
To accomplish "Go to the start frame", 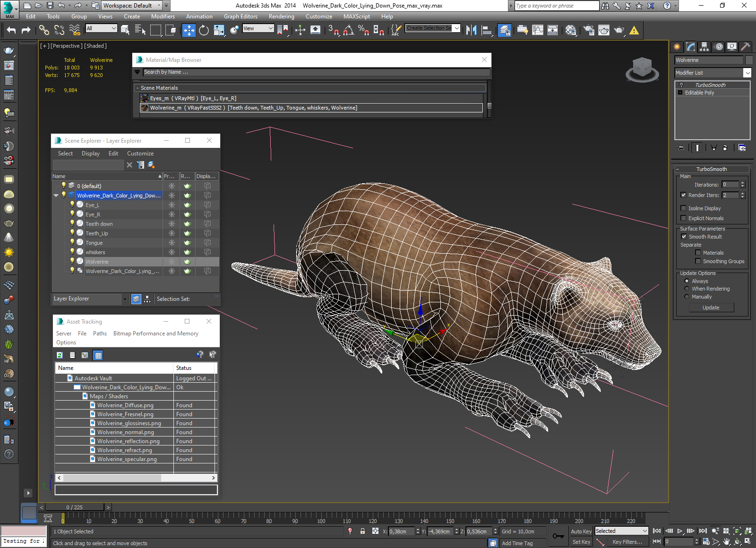I will click(657, 531).
